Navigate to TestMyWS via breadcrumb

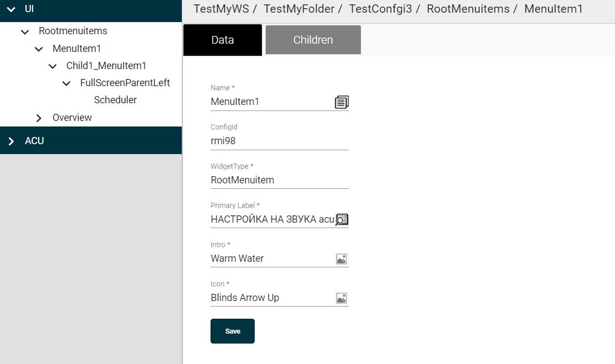click(220, 9)
